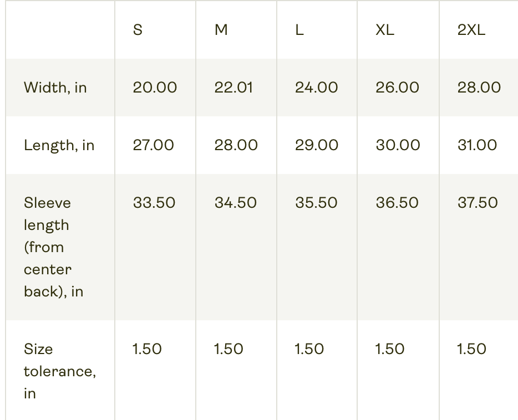This screenshot has height=420, width=518.
Task: Select the 27.00 length value
Action: (154, 145)
